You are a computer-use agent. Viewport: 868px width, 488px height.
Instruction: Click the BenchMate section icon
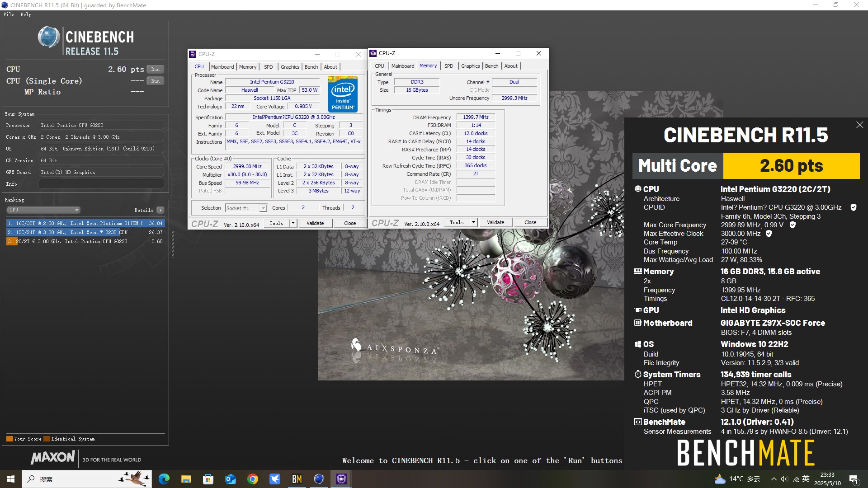638,422
